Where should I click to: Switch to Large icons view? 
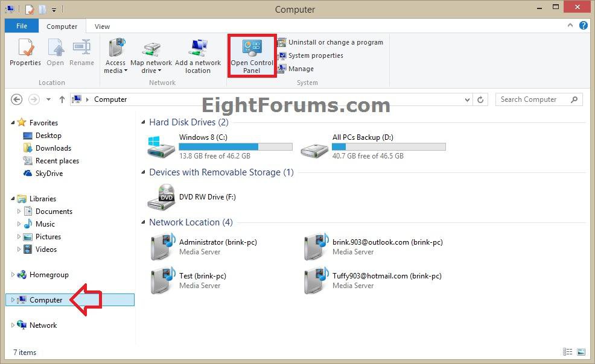pos(581,352)
